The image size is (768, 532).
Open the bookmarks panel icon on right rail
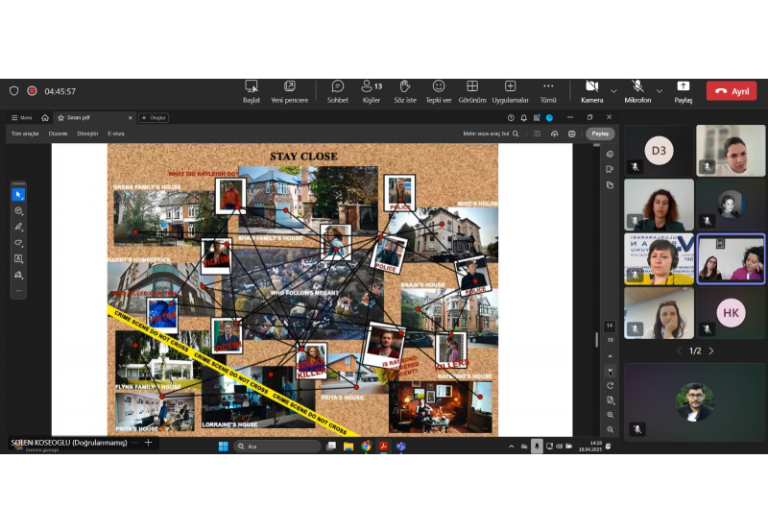(610, 169)
